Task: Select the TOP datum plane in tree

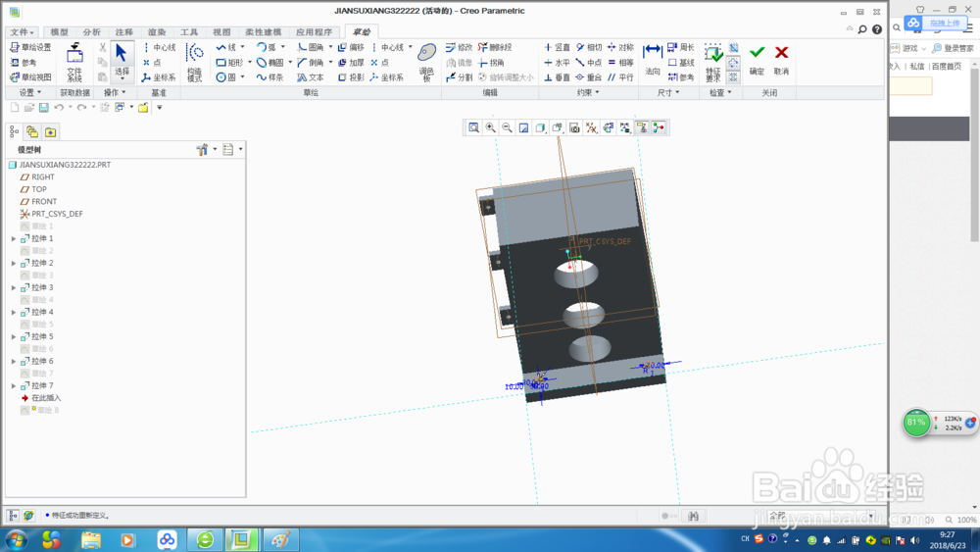Action: click(33, 189)
